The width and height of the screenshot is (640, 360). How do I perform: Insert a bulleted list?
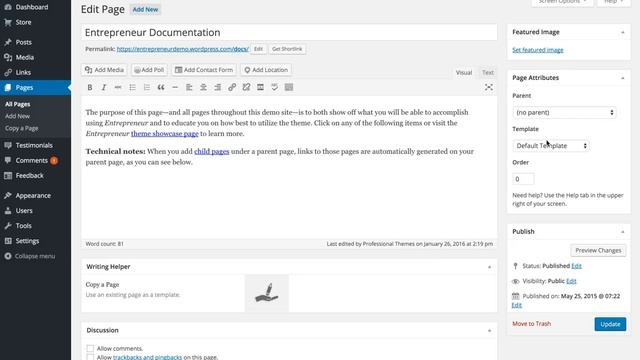point(132,87)
